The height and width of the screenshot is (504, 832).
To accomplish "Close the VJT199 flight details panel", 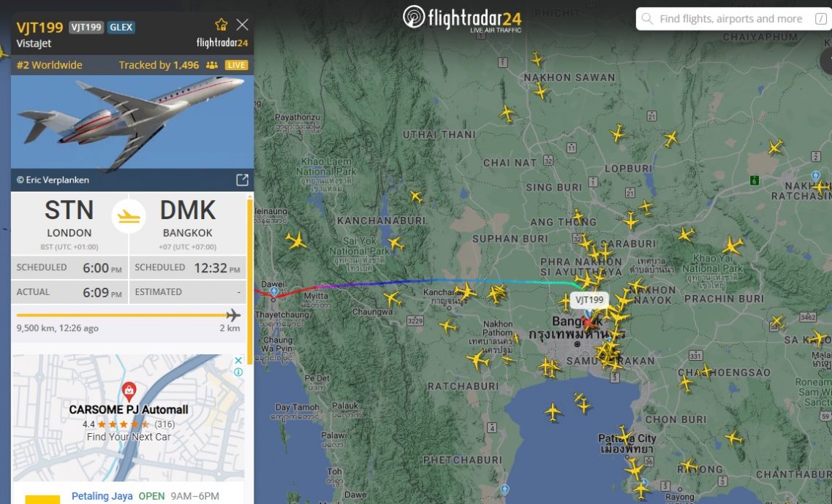I will [242, 24].
